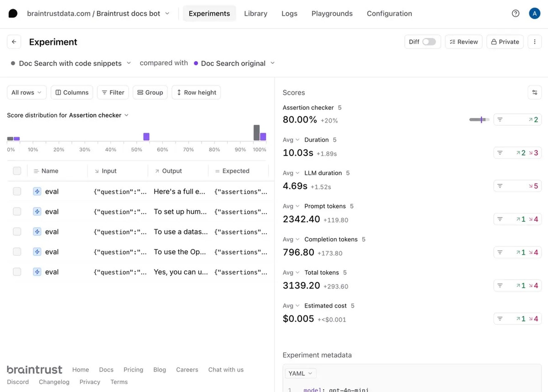The image size is (548, 392).
Task: Open the Playgrounds tab
Action: (332, 13)
